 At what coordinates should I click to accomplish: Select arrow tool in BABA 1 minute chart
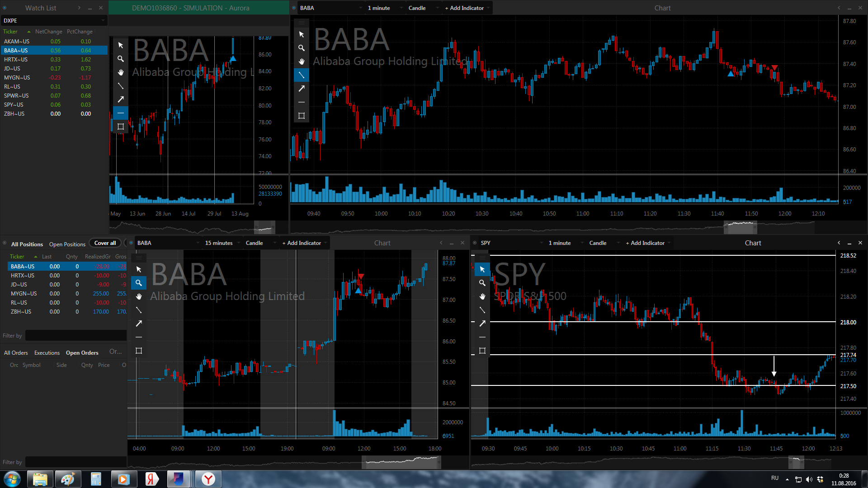pos(302,89)
